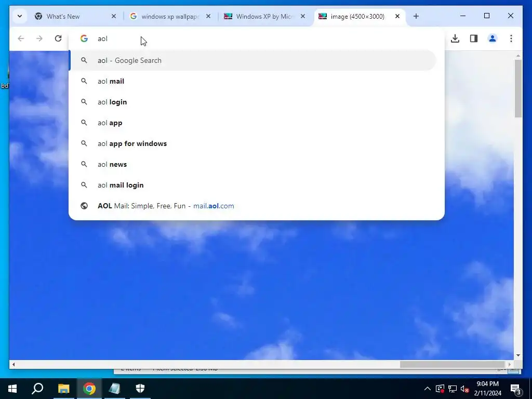
Task: Pick aol app for windows suggestion
Action: [253, 143]
